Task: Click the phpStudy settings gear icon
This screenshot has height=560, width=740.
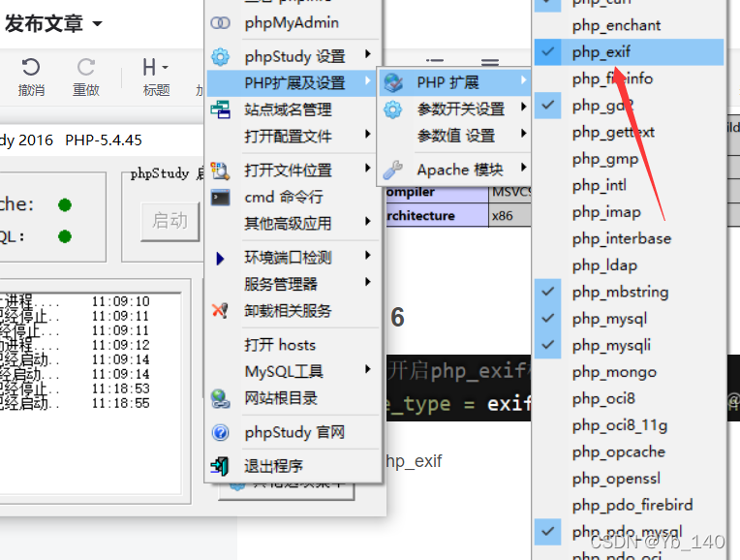Action: pos(221,56)
